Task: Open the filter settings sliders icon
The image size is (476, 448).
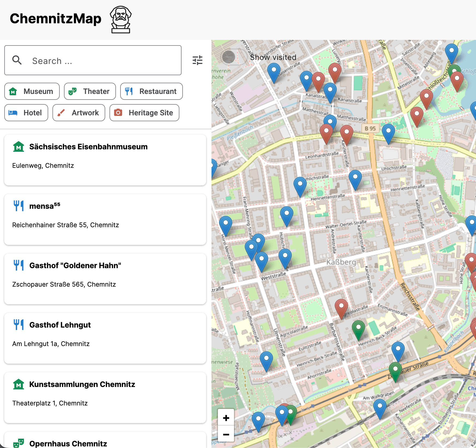Action: point(197,60)
